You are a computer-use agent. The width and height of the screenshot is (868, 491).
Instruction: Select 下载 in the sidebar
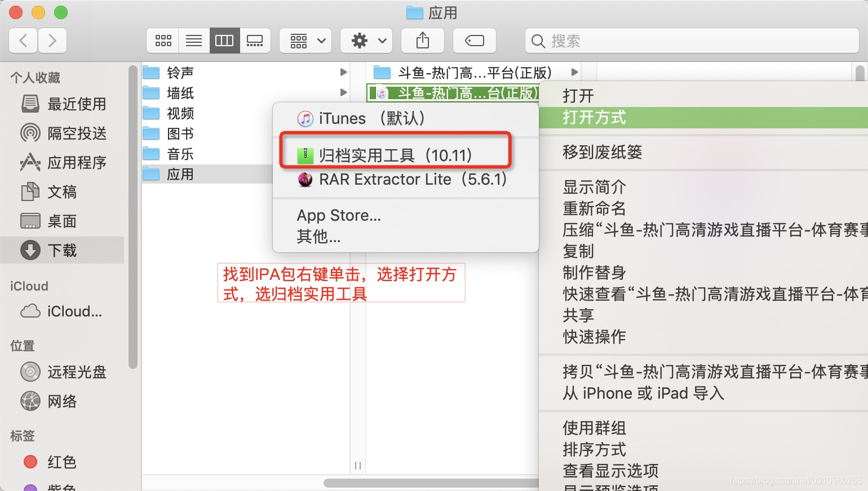[x=62, y=250]
